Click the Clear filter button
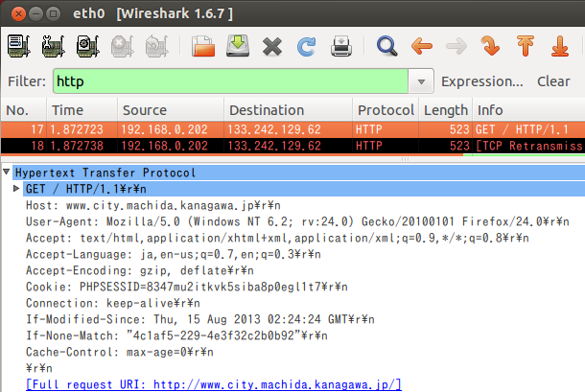This screenshot has width=585, height=392. [553, 81]
